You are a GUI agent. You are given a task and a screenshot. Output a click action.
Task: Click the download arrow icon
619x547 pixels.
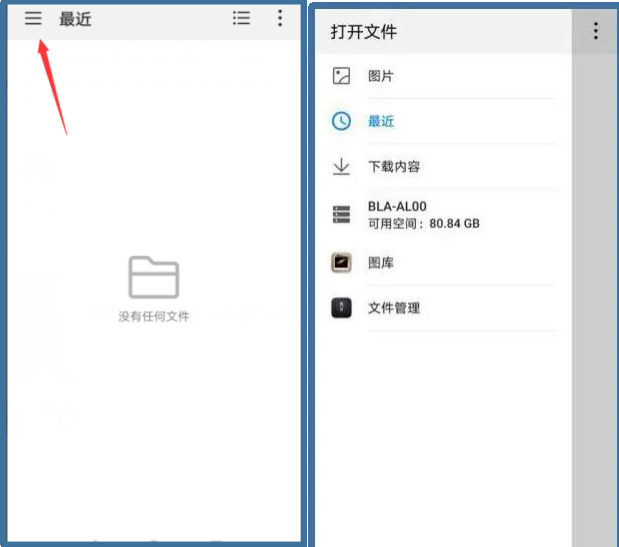coord(341,166)
